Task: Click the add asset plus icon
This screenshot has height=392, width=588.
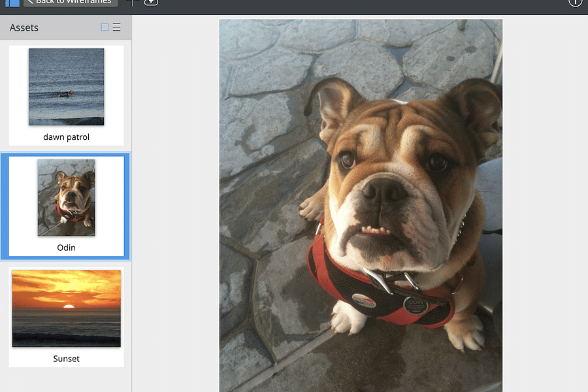Action: (151, 3)
